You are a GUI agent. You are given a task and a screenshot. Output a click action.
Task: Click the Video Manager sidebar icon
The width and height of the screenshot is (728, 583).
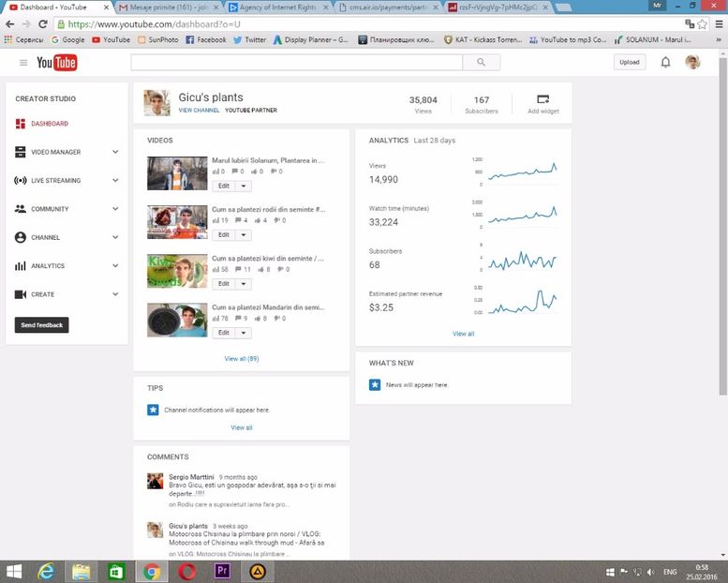(21, 152)
